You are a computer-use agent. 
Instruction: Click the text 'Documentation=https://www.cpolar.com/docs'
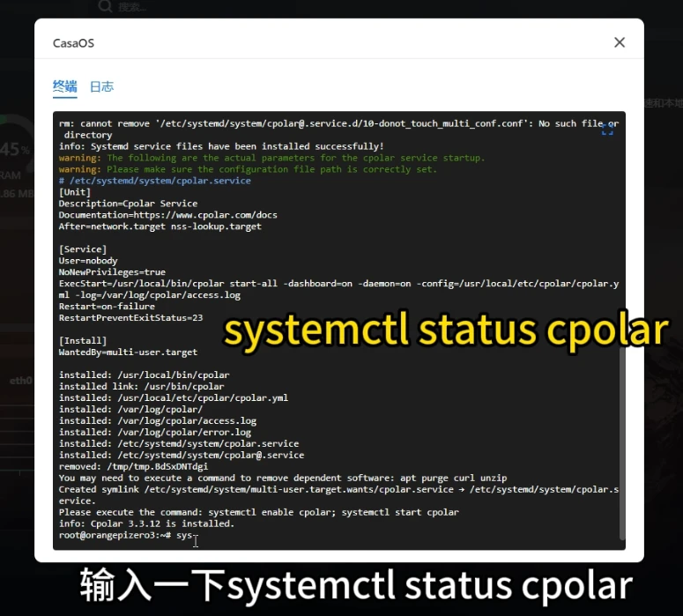click(x=167, y=215)
